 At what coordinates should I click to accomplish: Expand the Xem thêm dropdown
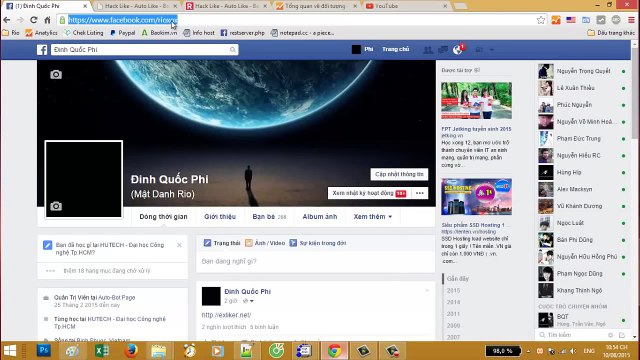[x=373, y=217]
